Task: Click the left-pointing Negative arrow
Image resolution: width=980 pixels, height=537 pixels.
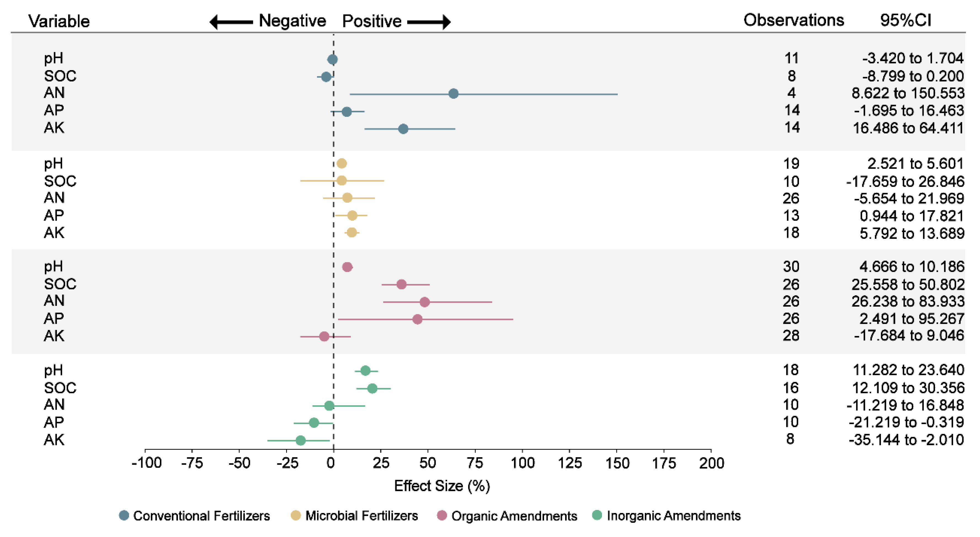Action: tap(231, 22)
